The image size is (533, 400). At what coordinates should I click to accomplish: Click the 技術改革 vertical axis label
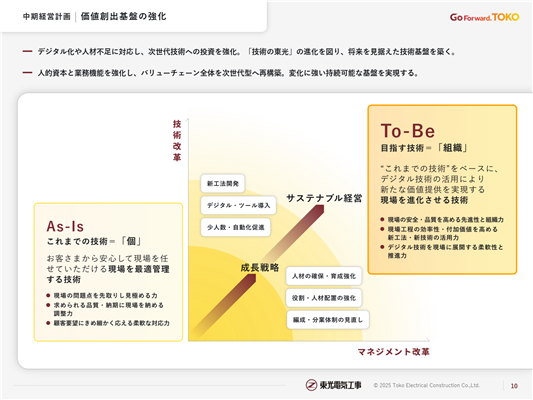[x=177, y=140]
